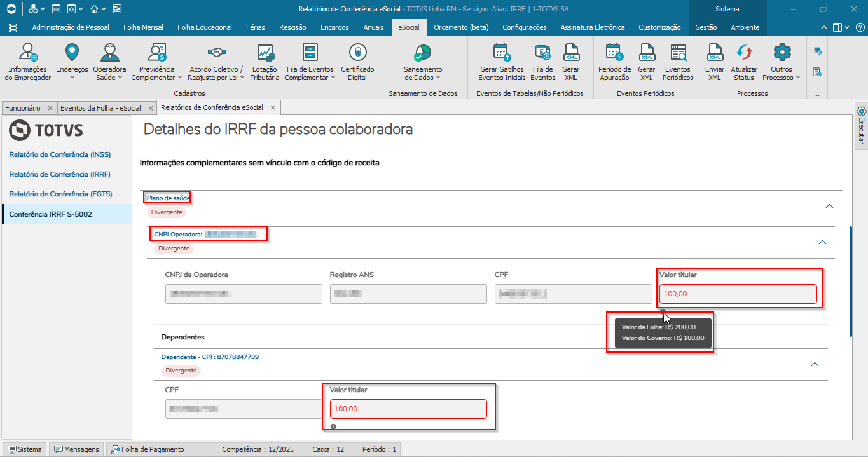868x457 pixels.
Task: Open Relatório de Conferência (INSS)
Action: [x=60, y=154]
